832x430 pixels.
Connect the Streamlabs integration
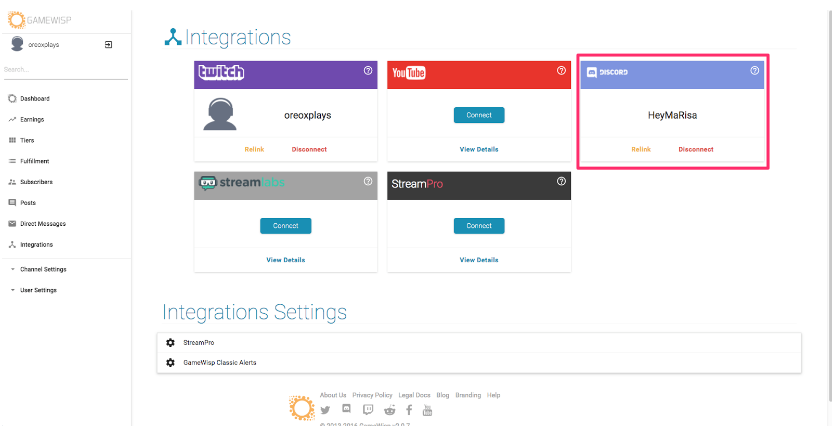[x=285, y=226]
